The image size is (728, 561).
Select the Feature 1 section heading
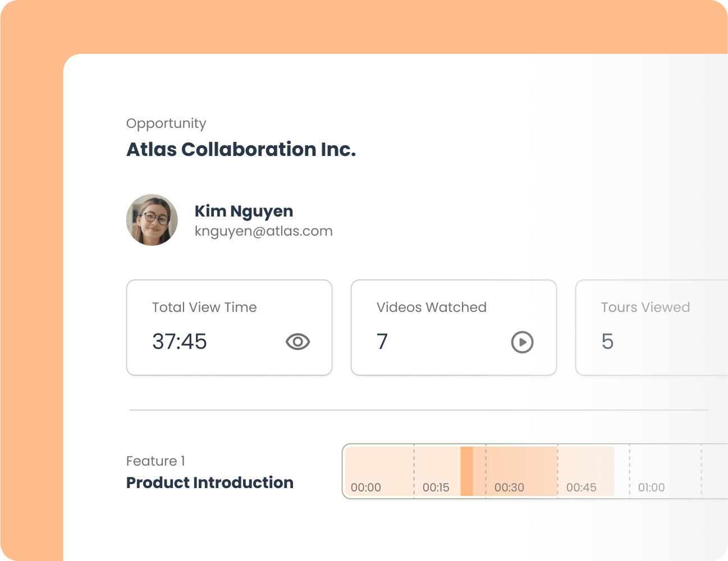[156, 461]
